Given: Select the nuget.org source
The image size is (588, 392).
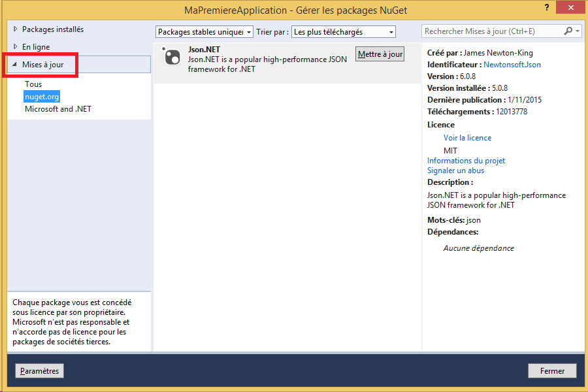Looking at the screenshot, I should pos(42,97).
